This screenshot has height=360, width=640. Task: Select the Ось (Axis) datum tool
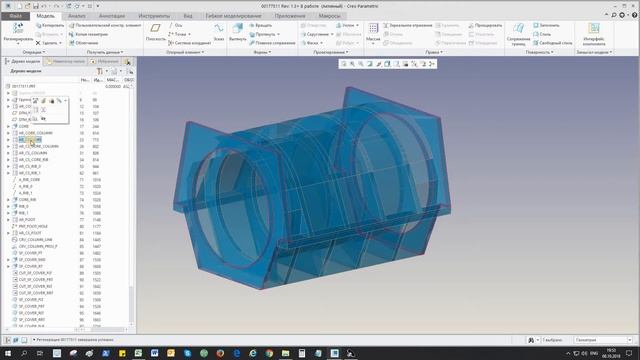(176, 25)
